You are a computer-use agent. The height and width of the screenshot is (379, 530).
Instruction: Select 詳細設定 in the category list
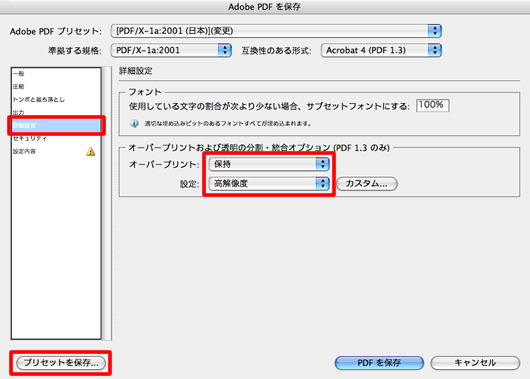pyautogui.click(x=56, y=125)
